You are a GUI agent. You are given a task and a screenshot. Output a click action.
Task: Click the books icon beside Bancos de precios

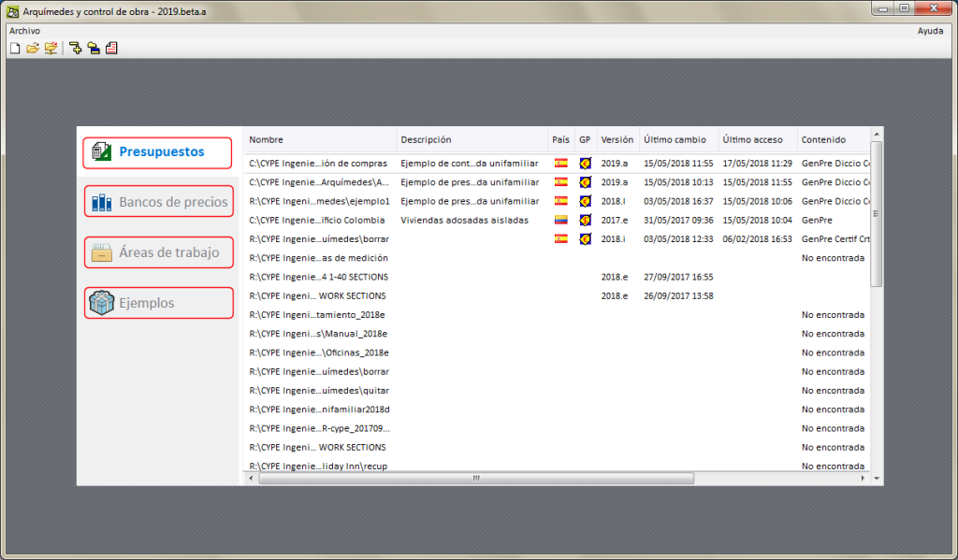pyautogui.click(x=101, y=202)
